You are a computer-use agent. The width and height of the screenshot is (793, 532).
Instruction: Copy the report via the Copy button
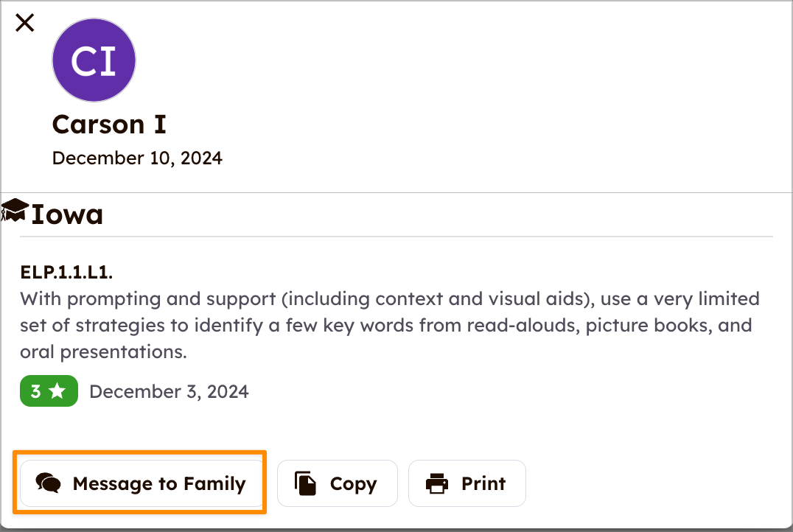338,483
